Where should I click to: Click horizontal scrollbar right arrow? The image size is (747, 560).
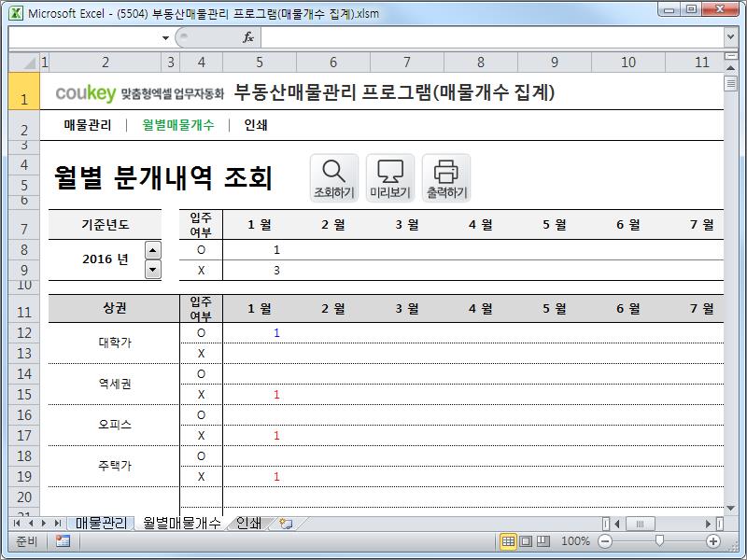[708, 524]
